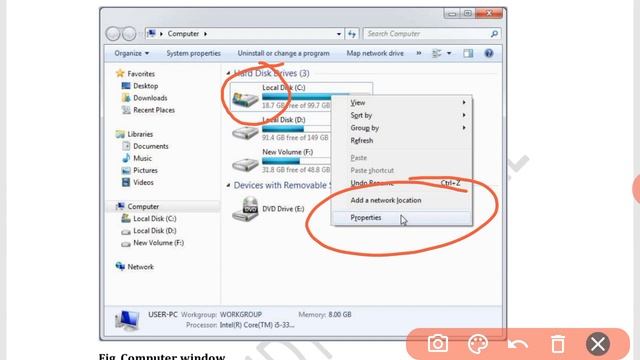Viewport: 640px width, 360px height.
Task: Select Local Disk (D:) in navigation tree
Action: coord(154,231)
